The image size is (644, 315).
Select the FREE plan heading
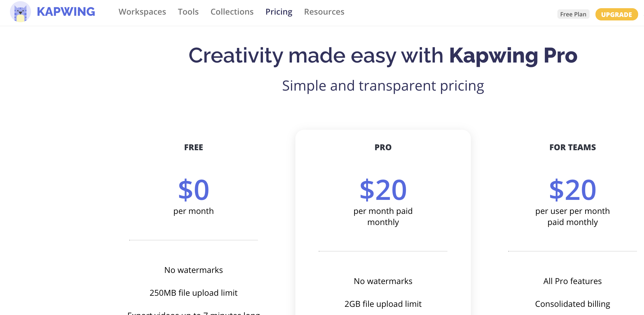coord(194,147)
